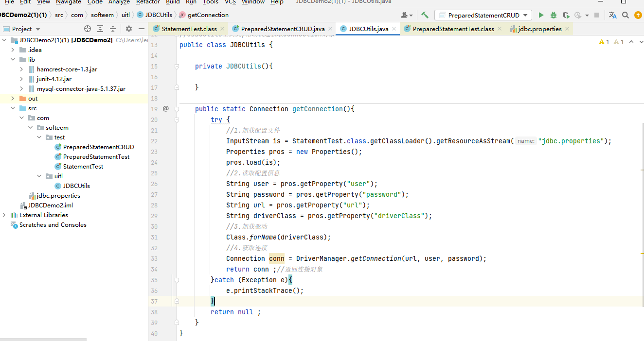Click the JDBCUtils breadcrumb

(155, 15)
